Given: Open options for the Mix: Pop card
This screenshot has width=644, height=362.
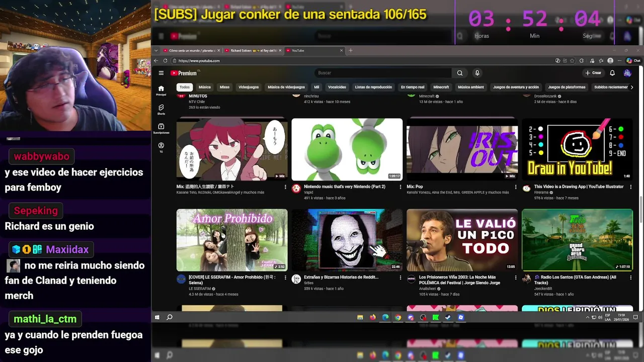Looking at the screenshot, I should (516, 187).
